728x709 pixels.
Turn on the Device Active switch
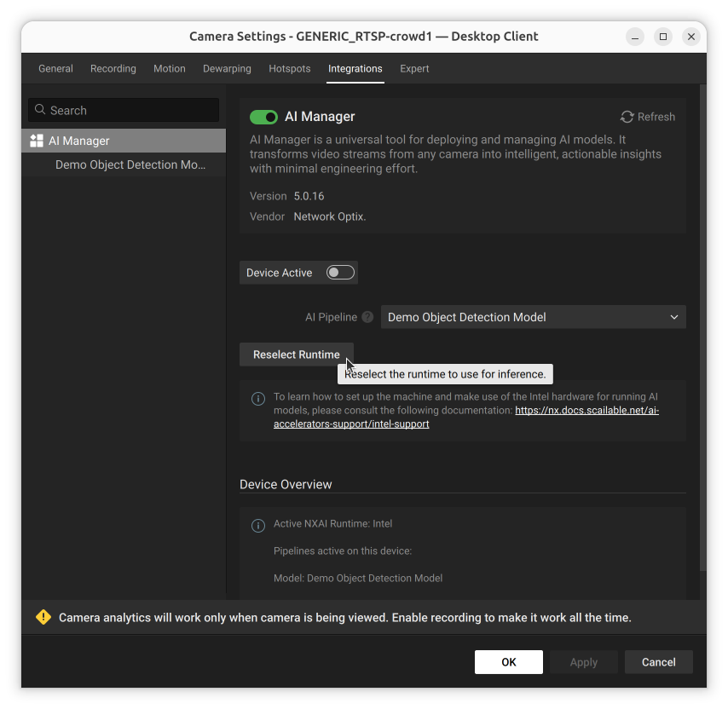[340, 273]
